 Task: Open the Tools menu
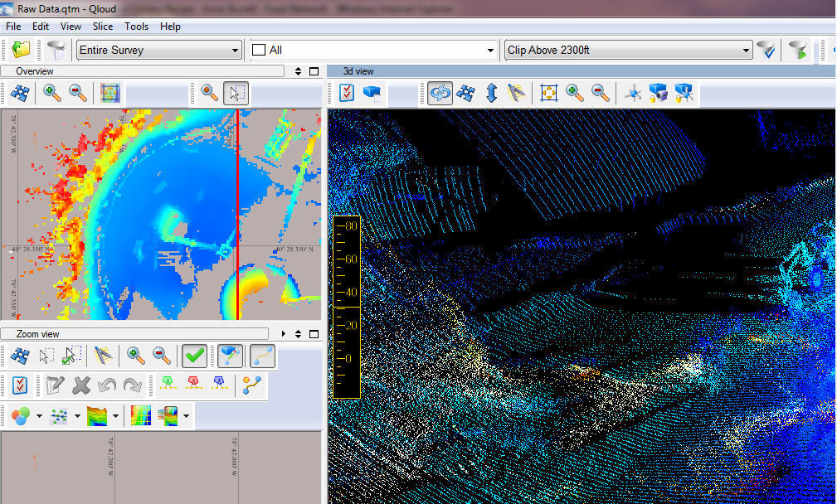pos(136,27)
